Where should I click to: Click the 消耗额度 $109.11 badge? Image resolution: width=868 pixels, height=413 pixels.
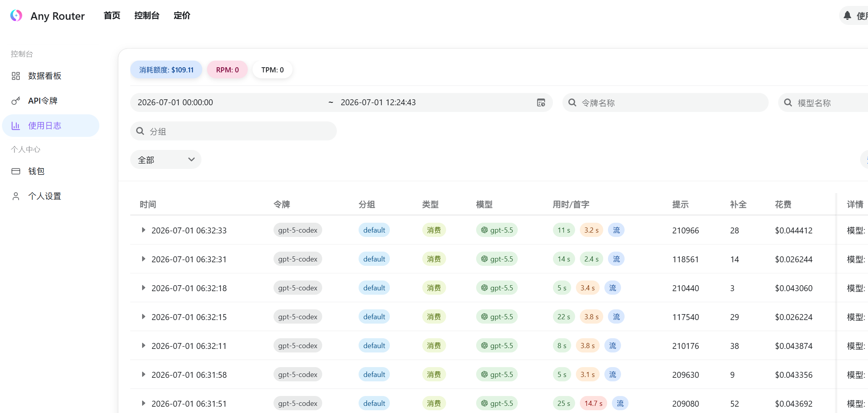tap(166, 70)
